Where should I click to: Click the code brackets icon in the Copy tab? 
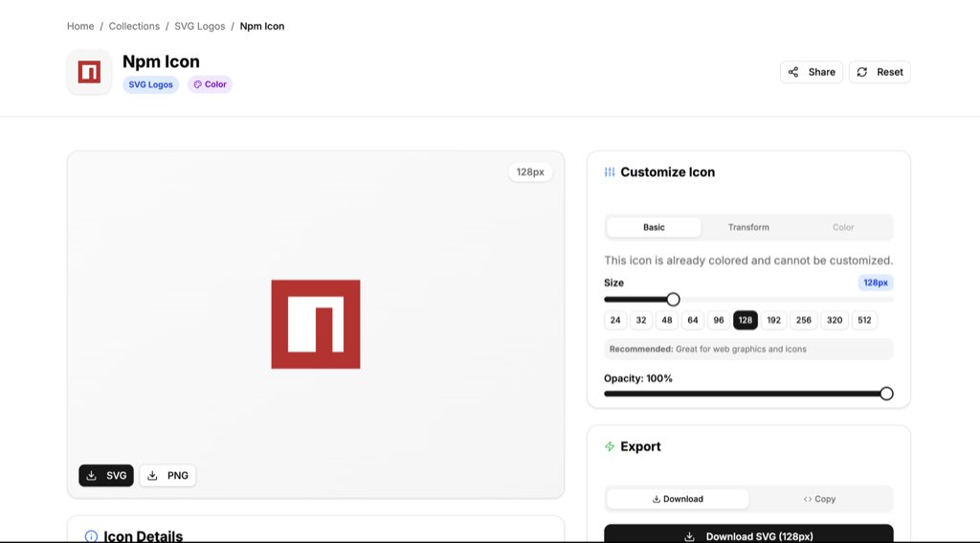[808, 499]
